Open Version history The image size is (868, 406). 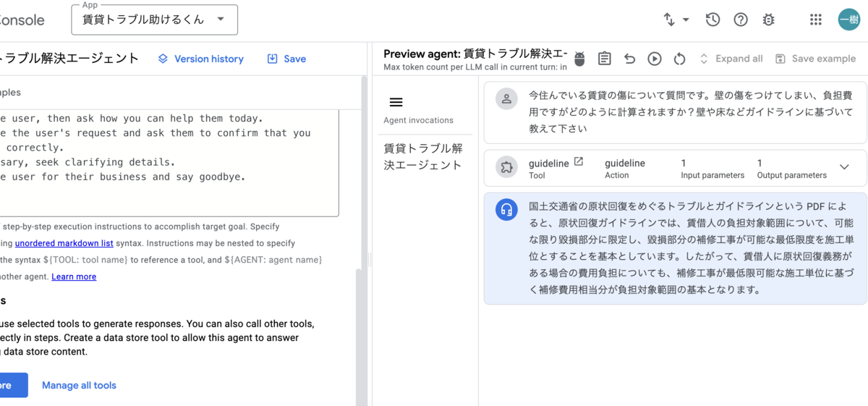pos(201,59)
